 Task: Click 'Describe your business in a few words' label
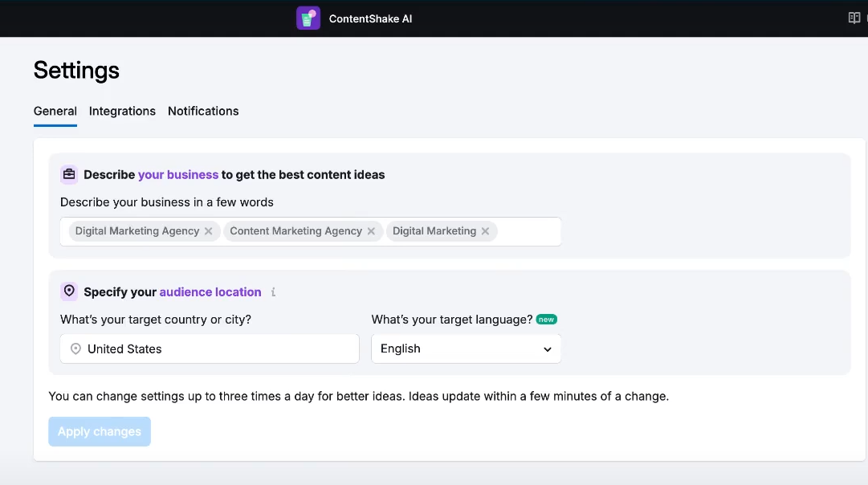coord(167,202)
